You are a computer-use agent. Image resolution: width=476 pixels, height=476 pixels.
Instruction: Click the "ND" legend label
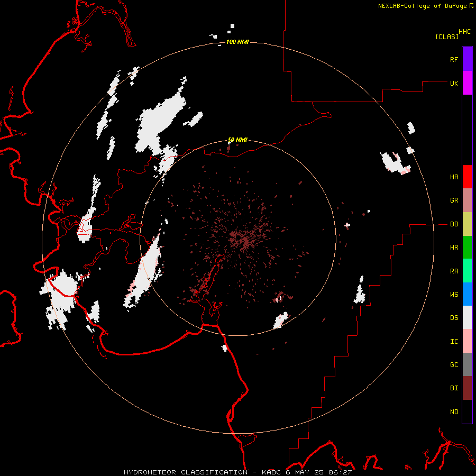pyautogui.click(x=454, y=411)
